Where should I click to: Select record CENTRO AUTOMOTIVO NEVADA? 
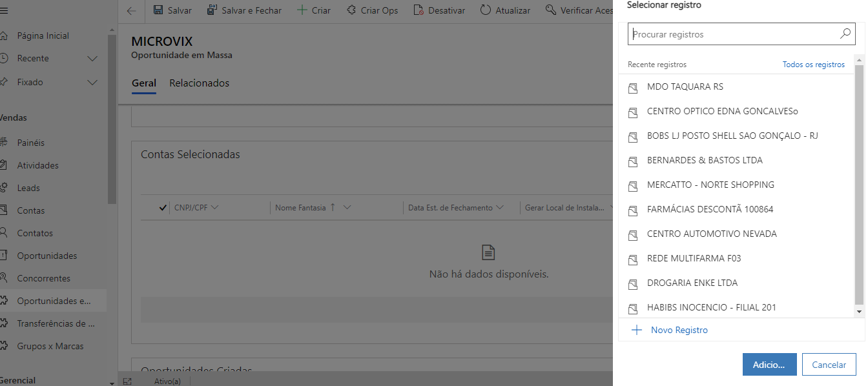(736, 234)
